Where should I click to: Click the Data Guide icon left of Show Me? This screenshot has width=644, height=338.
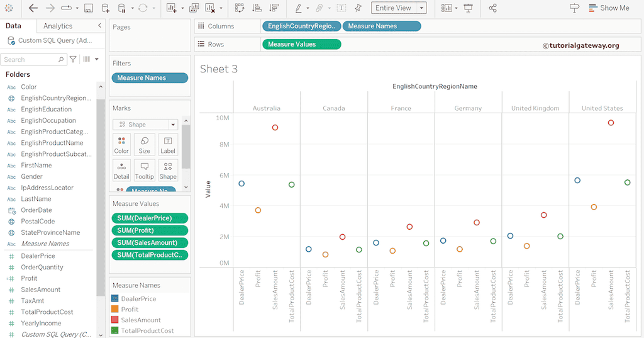click(x=574, y=8)
